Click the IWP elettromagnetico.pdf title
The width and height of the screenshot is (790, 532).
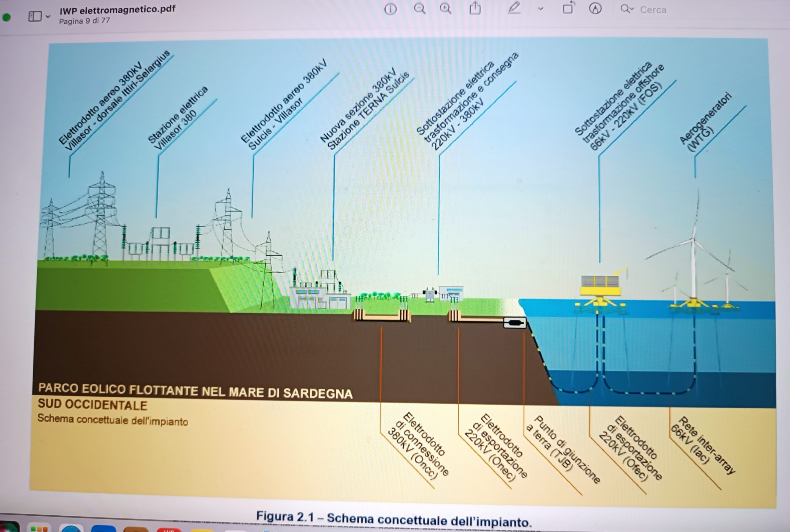pyautogui.click(x=118, y=10)
